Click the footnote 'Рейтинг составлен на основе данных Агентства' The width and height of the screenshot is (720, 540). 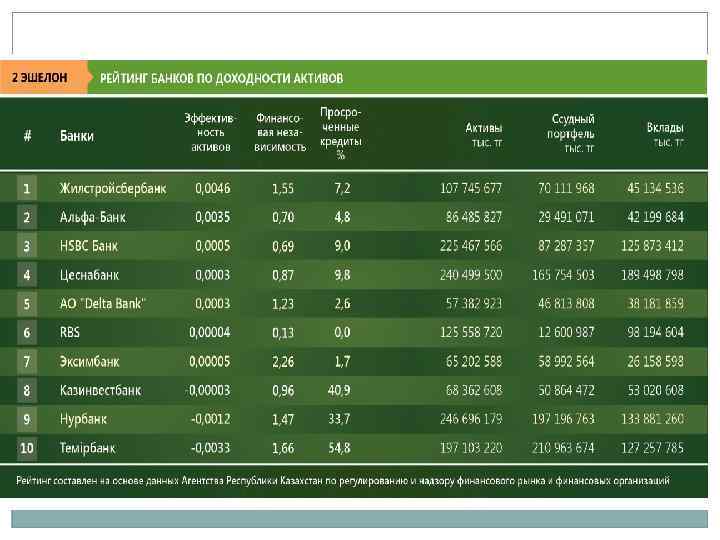coord(120,481)
